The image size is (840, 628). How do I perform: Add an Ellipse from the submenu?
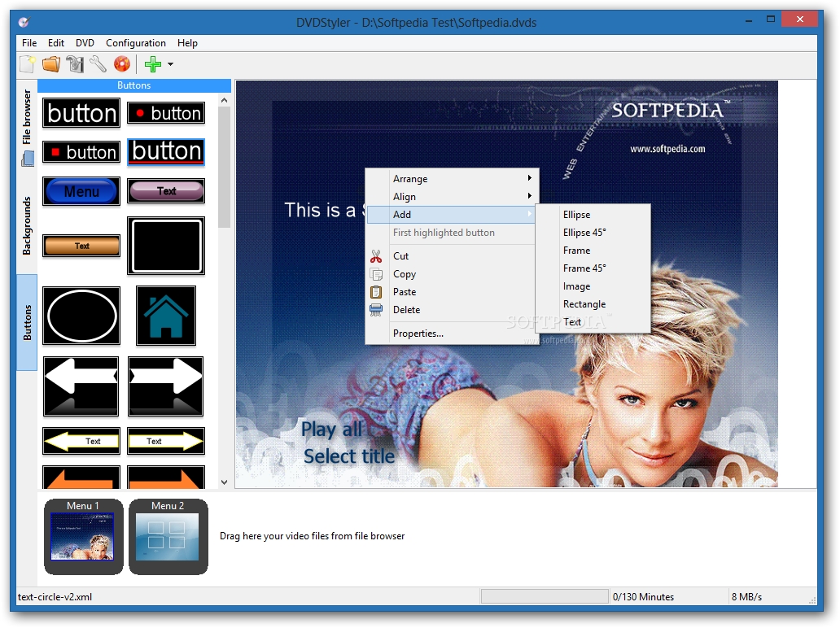[x=593, y=215]
